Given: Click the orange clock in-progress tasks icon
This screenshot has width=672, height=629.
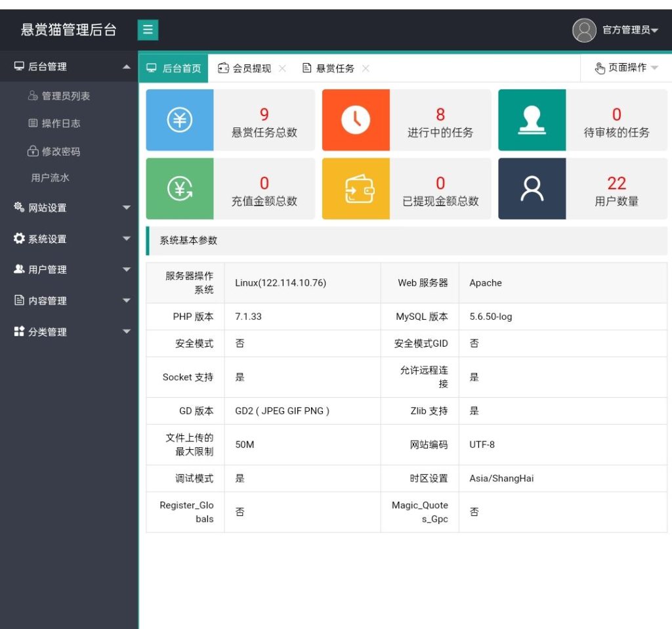Looking at the screenshot, I should (x=356, y=120).
